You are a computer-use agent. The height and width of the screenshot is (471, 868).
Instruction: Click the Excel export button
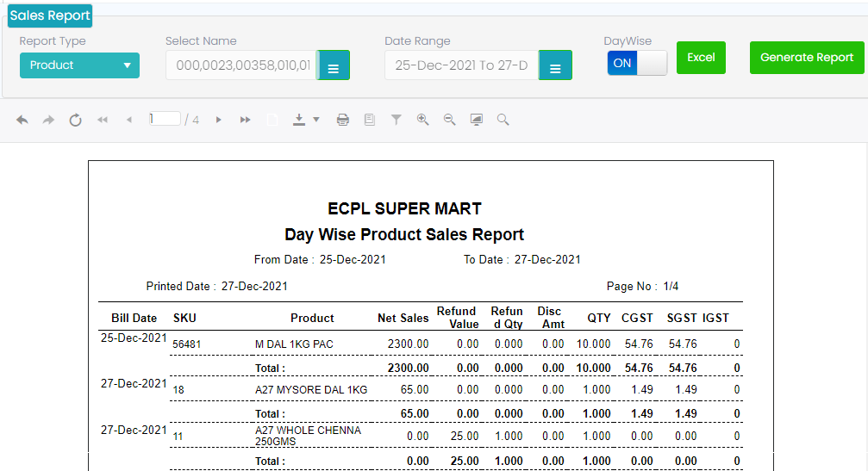coord(701,58)
